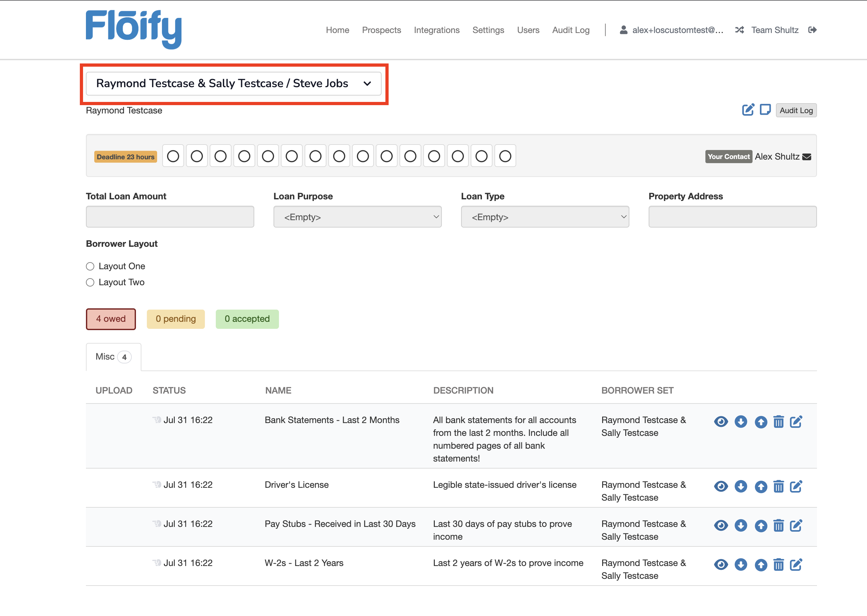867x616 pixels.
Task: Click the logout icon in the top navigation
Action: point(812,30)
